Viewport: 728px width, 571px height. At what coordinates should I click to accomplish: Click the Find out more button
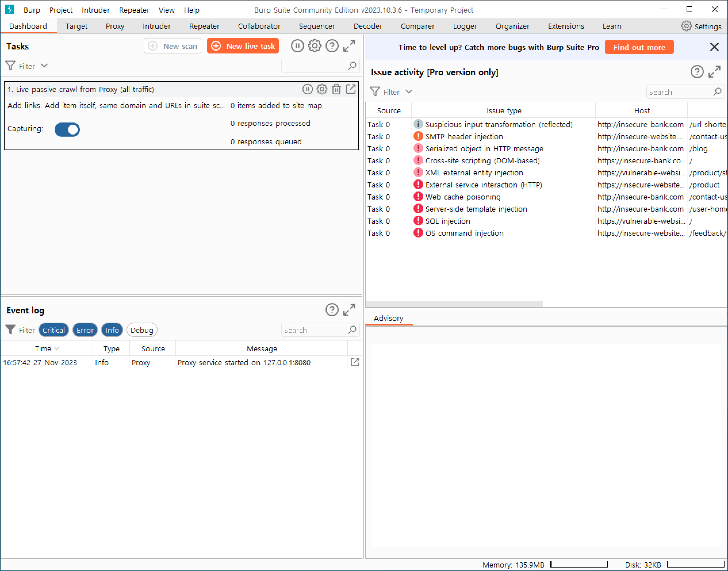coord(639,47)
